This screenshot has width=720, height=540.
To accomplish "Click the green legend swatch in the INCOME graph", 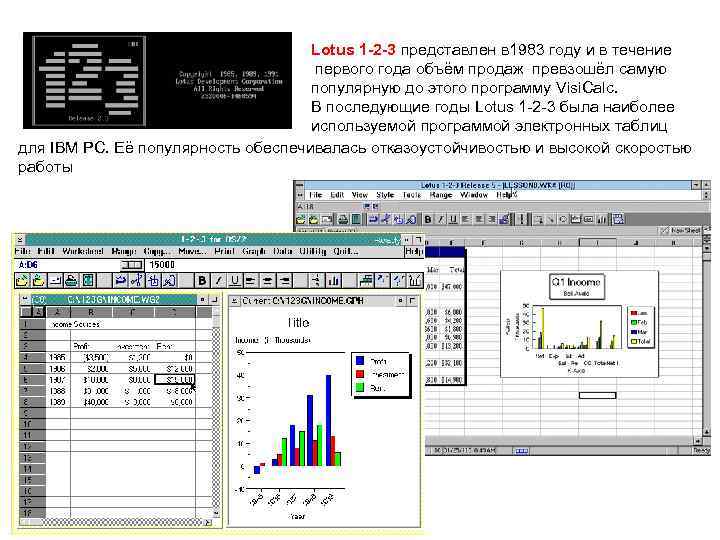I will [360, 388].
